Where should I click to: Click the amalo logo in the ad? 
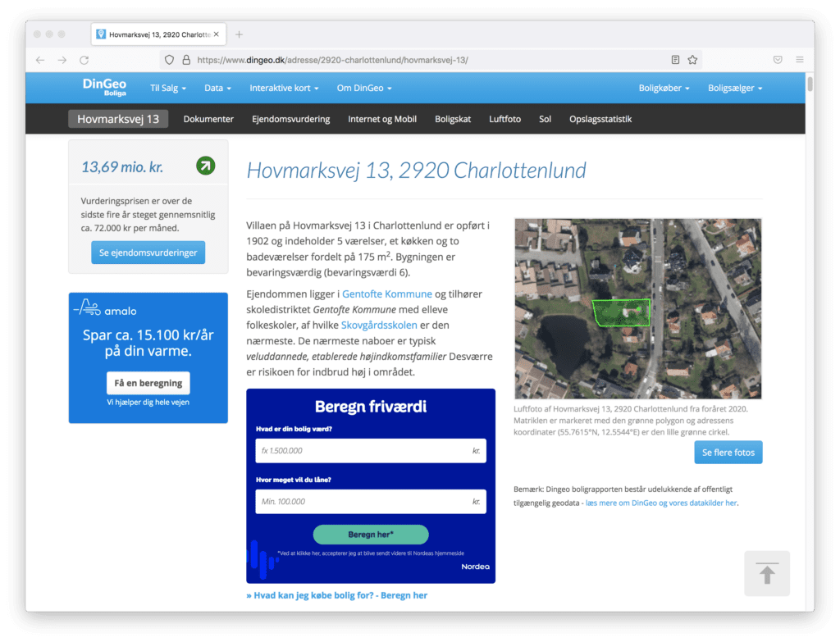105,308
